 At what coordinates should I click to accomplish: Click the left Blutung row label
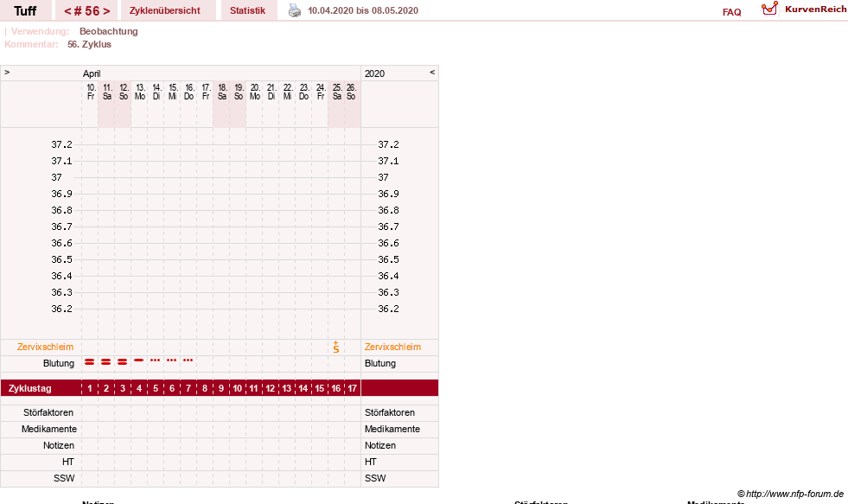pyautogui.click(x=59, y=363)
